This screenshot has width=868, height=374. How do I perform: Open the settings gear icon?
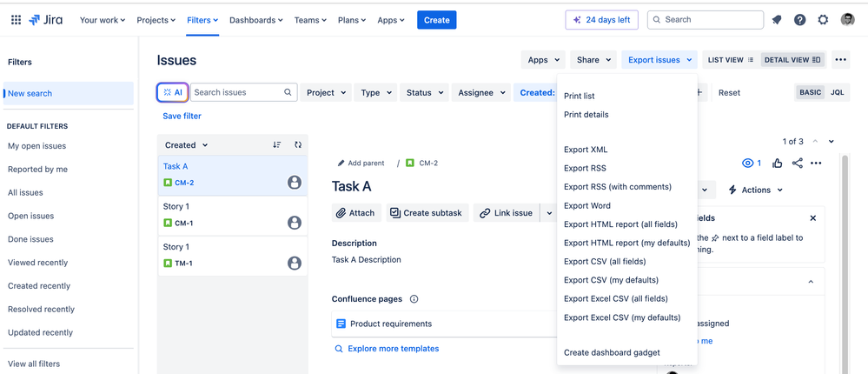click(x=823, y=20)
